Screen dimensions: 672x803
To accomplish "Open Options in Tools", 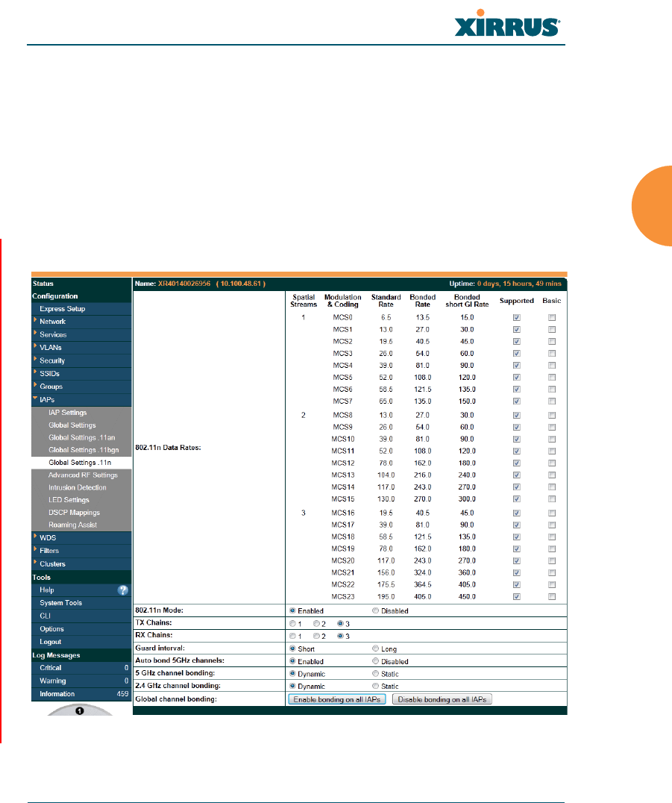I will [x=51, y=629].
